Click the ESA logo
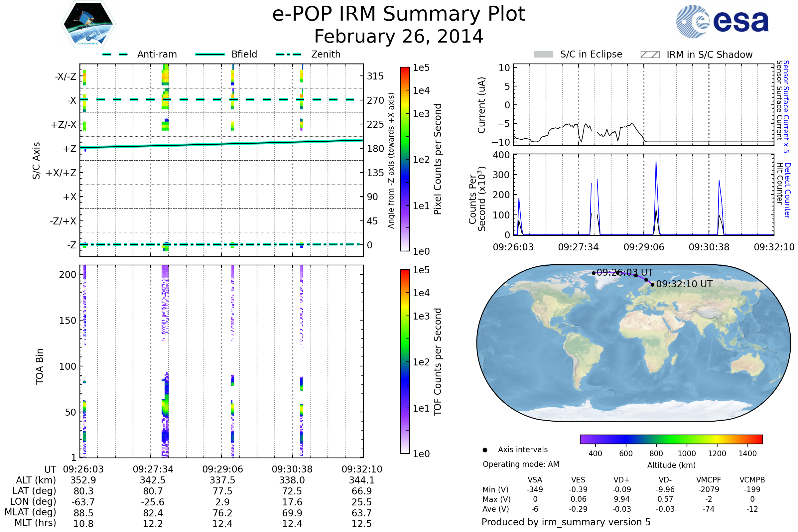This screenshot has height=532, width=798. pos(722,22)
